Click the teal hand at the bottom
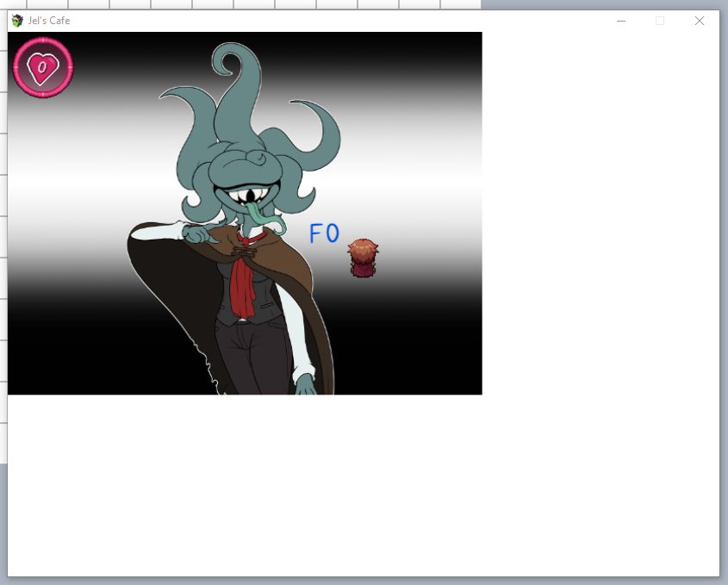 pos(307,385)
